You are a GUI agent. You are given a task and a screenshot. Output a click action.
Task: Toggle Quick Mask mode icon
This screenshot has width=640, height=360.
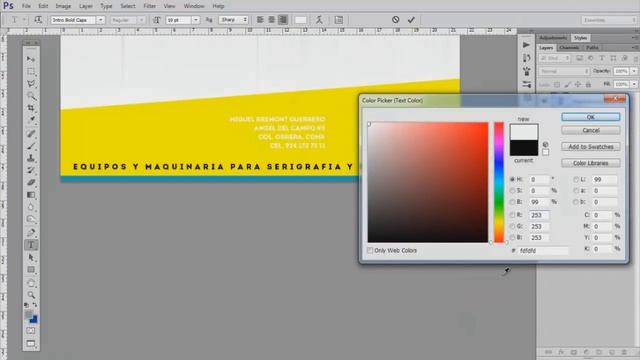tap(31, 331)
